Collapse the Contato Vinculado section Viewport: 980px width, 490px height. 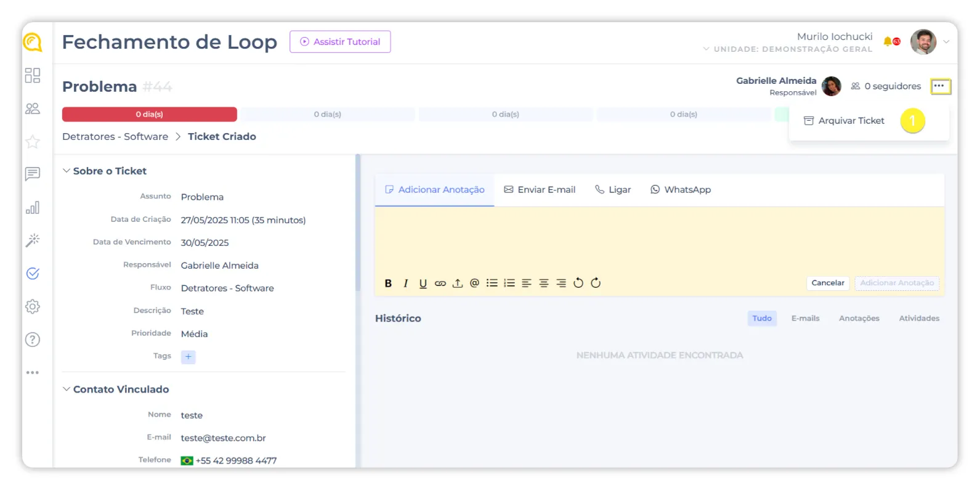(x=67, y=389)
